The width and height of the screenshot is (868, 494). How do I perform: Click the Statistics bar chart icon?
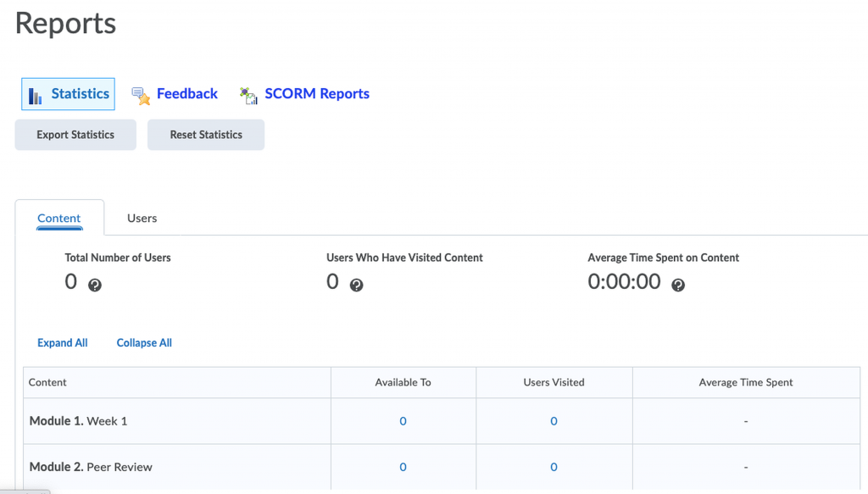point(35,96)
